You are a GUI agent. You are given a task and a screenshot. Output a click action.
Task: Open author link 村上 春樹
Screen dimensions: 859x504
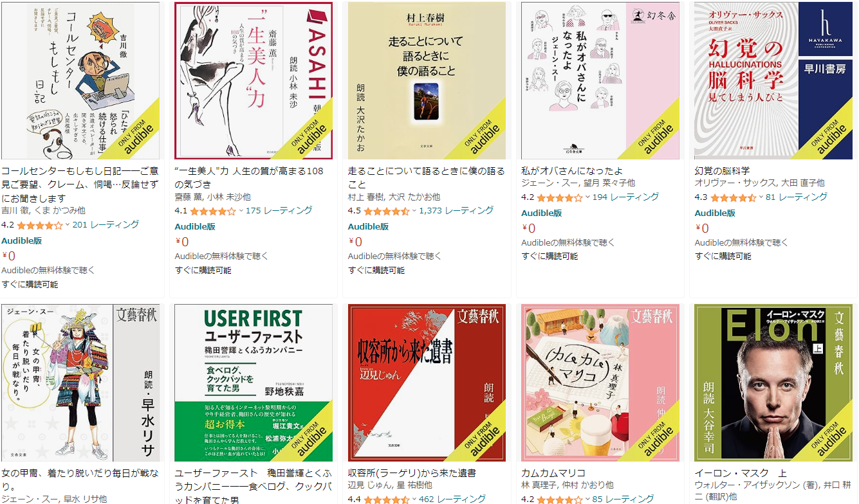[x=365, y=197]
